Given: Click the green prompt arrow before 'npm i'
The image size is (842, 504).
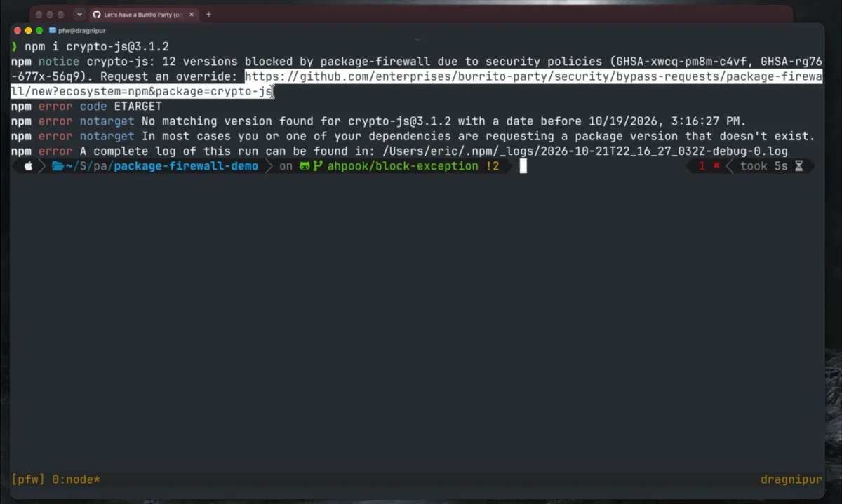Looking at the screenshot, I should pyautogui.click(x=14, y=47).
